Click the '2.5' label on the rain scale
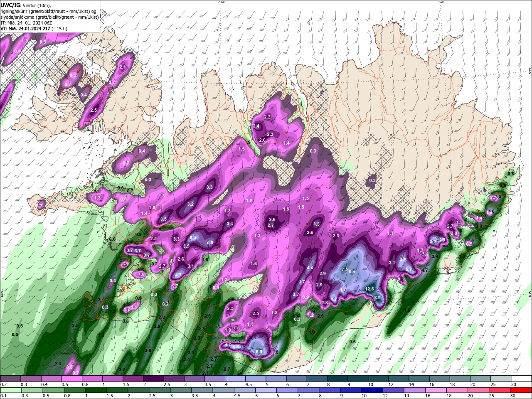 [152, 396]
